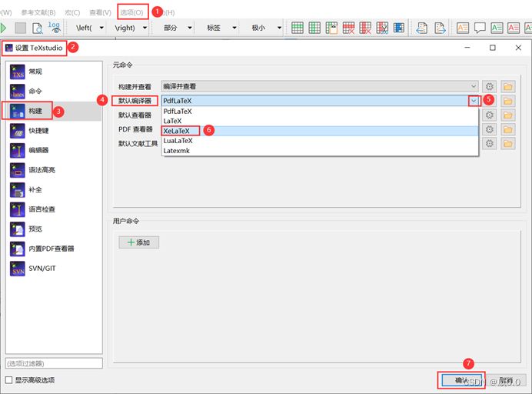Go to the 快捷键 settings page
The height and width of the screenshot is (394, 532).
coord(54,131)
